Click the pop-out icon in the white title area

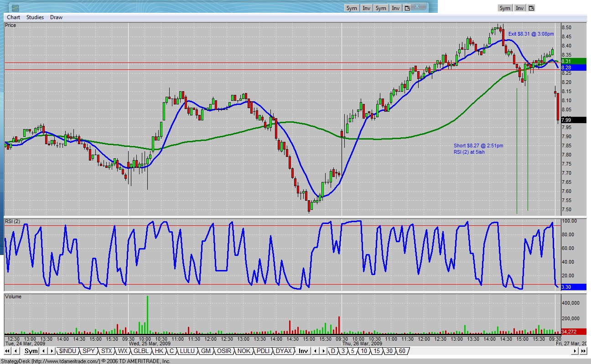click(x=531, y=8)
